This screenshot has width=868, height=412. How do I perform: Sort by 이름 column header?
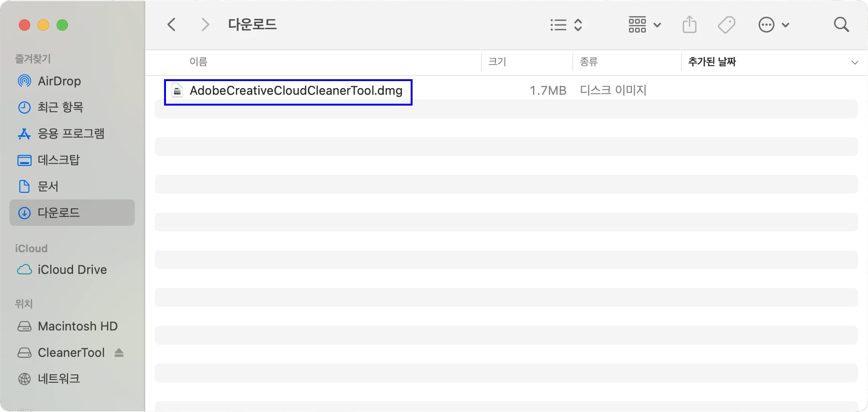(x=198, y=62)
